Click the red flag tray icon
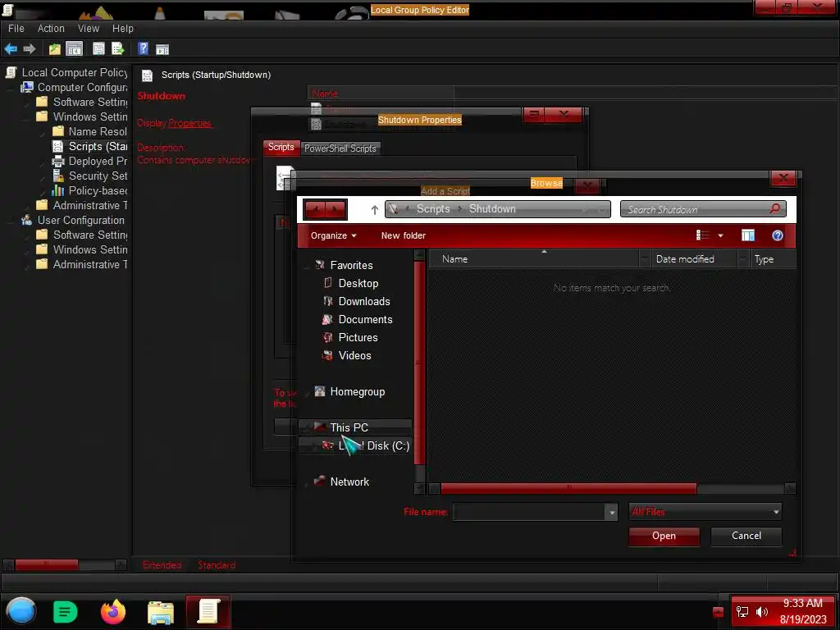The image size is (840, 630). [718, 612]
